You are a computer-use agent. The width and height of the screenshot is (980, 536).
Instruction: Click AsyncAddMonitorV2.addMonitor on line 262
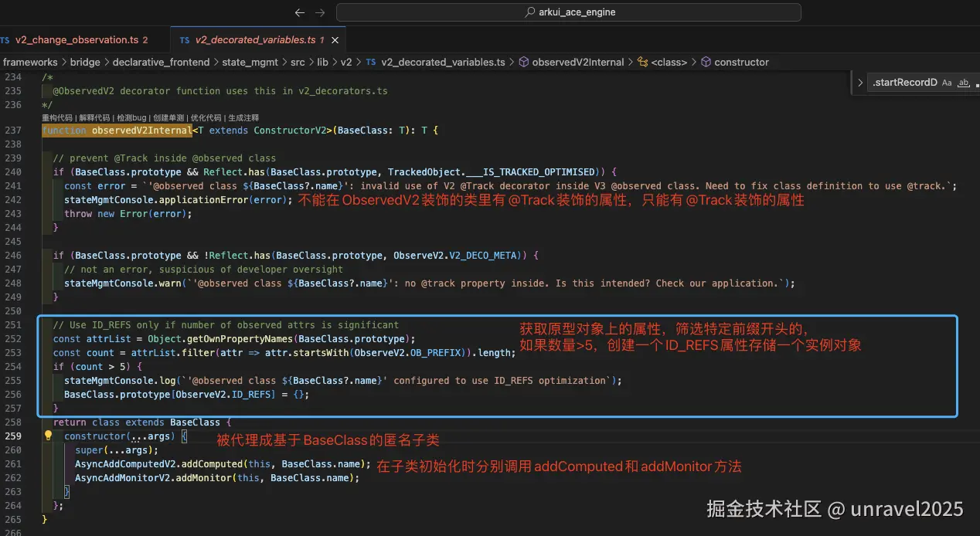[154, 477]
